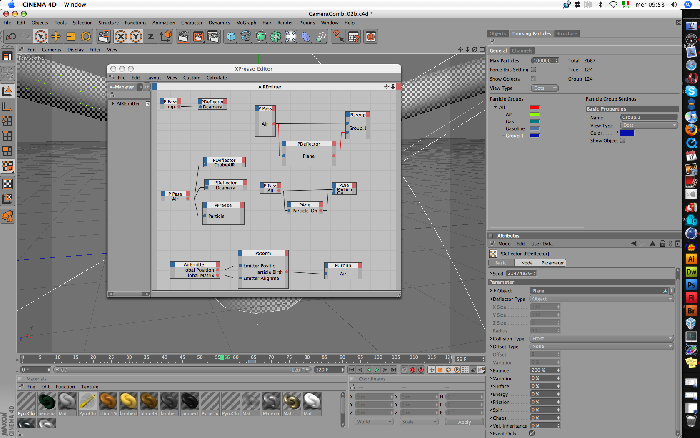
Task: Open the Collision Type dropdown
Action: tap(601, 338)
